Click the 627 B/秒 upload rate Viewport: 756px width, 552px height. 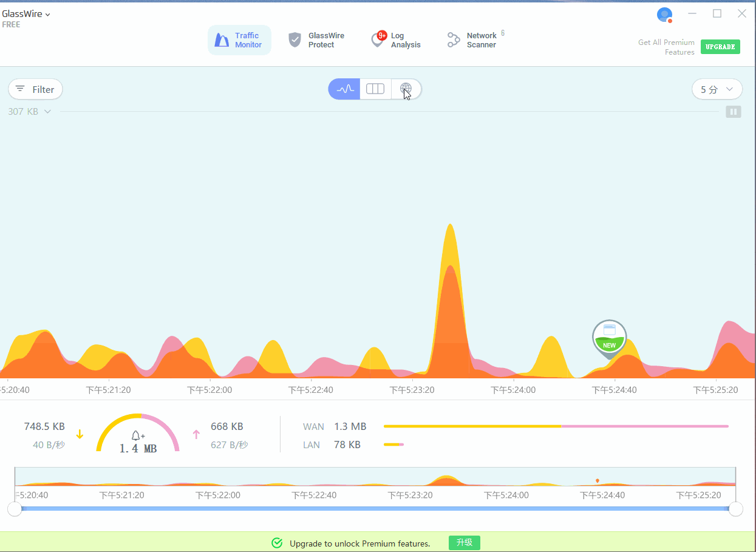(229, 445)
